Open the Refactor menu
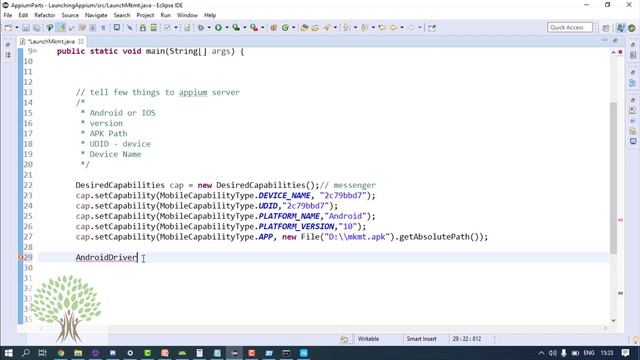Viewport: 640px width, 360px height. (45, 15)
